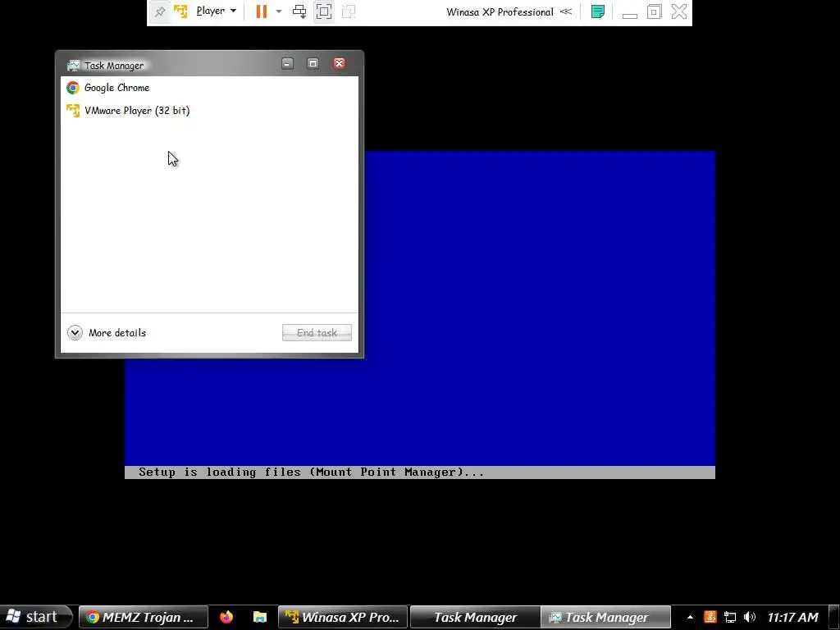The image size is (840, 630).
Task: Unpin the VMware toolbar with the pushpin icon
Action: (160, 11)
